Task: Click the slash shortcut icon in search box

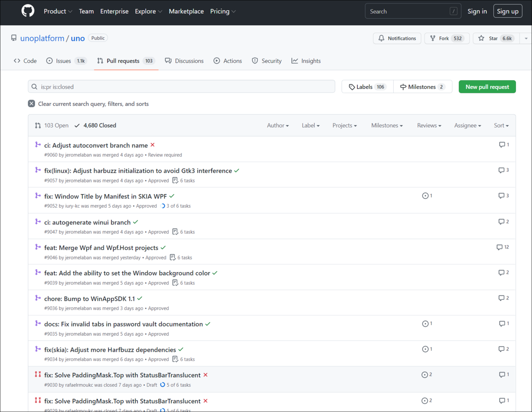Action: [x=453, y=12]
